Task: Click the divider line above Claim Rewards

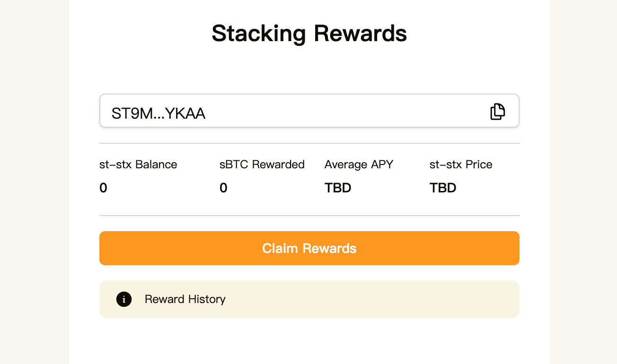Action: (309, 216)
